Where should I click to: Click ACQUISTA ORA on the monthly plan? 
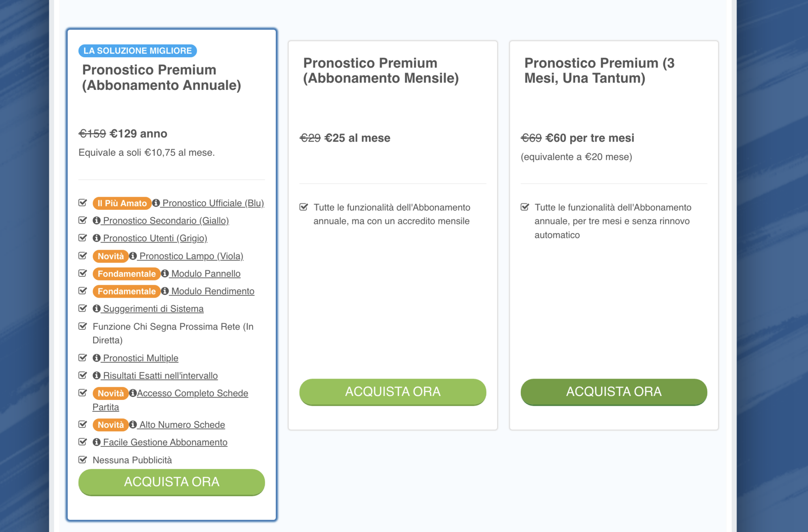tap(393, 392)
